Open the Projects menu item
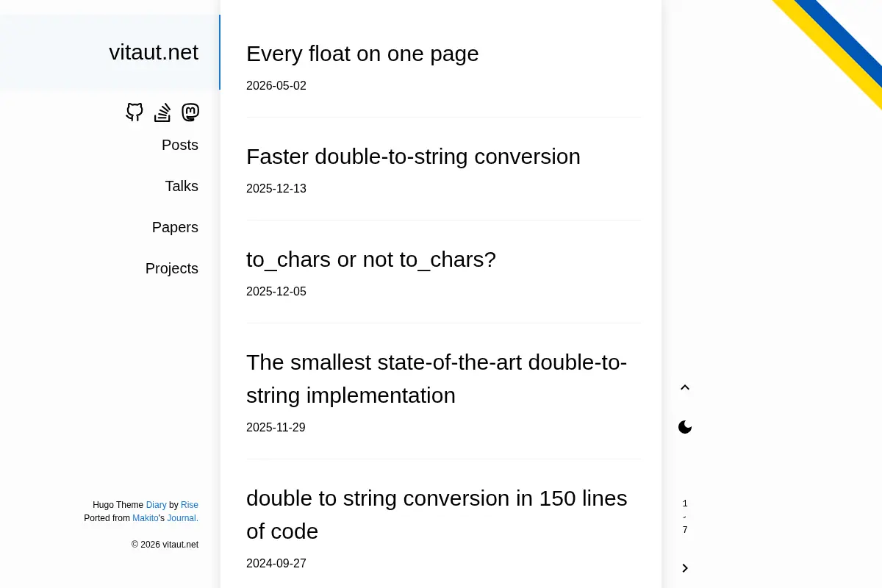 [172, 268]
